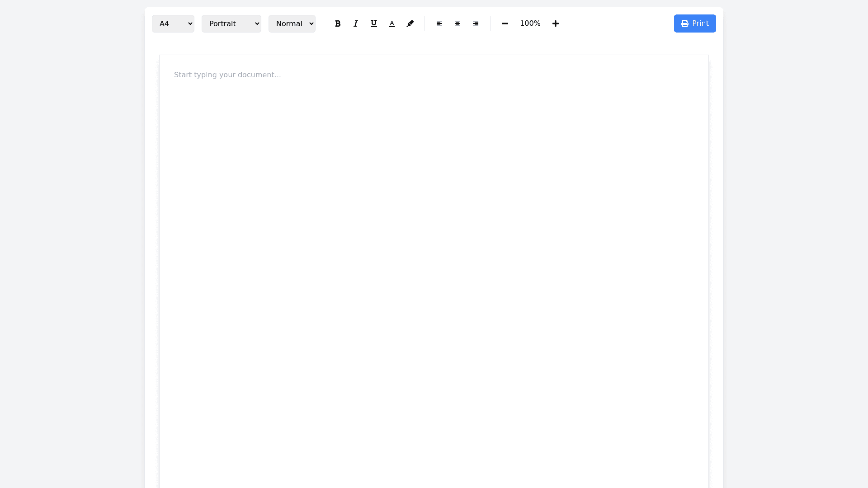Click the chevron on the Portrait selector
The width and height of the screenshot is (868, 488).
coord(257,24)
